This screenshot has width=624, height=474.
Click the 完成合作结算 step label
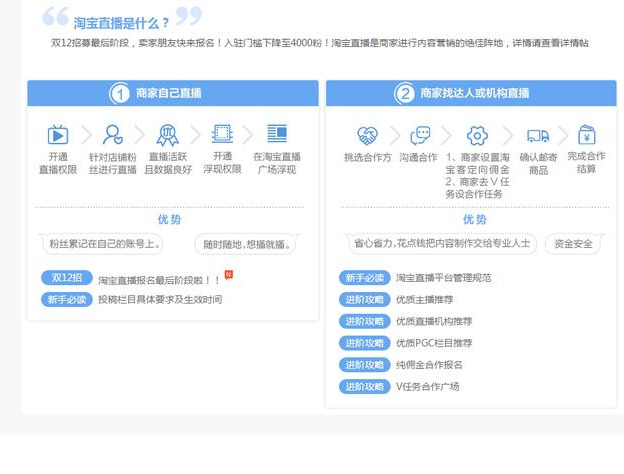click(x=586, y=162)
